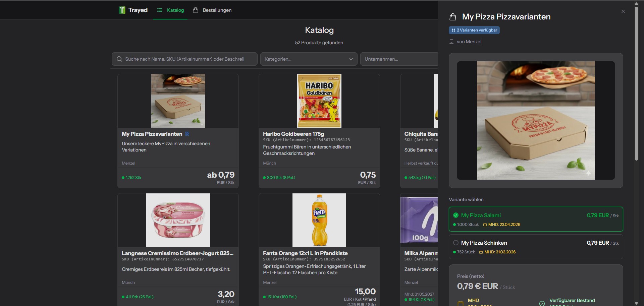Click the MHD calendar icon for My Pizza Salami
The height and width of the screenshot is (306, 644).
click(x=485, y=225)
